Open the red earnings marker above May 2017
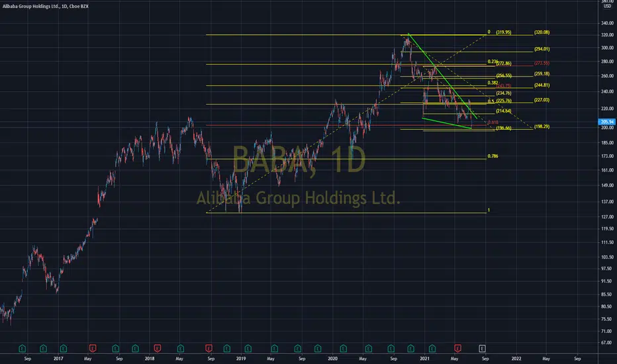 click(93, 348)
